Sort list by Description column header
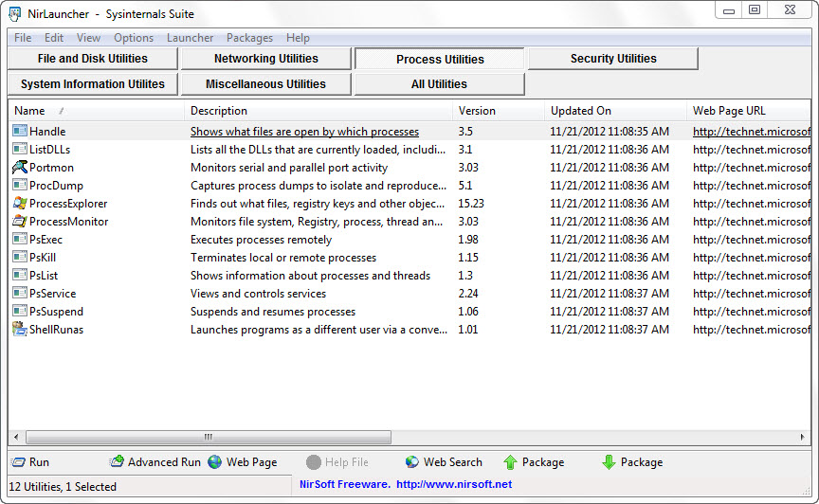This screenshot has width=819, height=504. [318, 111]
